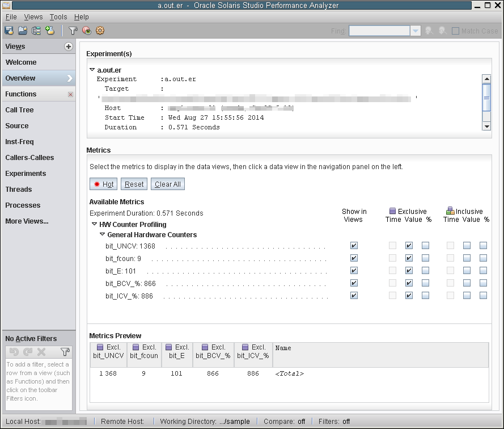Click the library visibility eye icon
The height and width of the screenshot is (429, 504).
click(x=87, y=31)
